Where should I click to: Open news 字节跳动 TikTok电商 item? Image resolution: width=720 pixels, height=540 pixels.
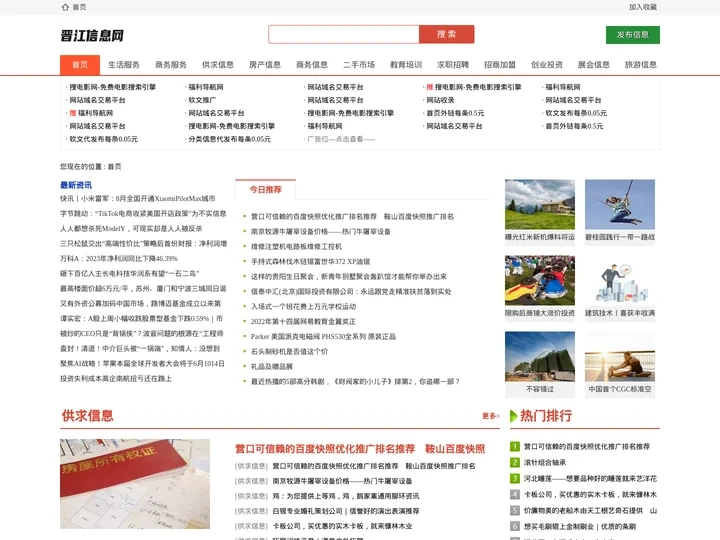click(143, 214)
